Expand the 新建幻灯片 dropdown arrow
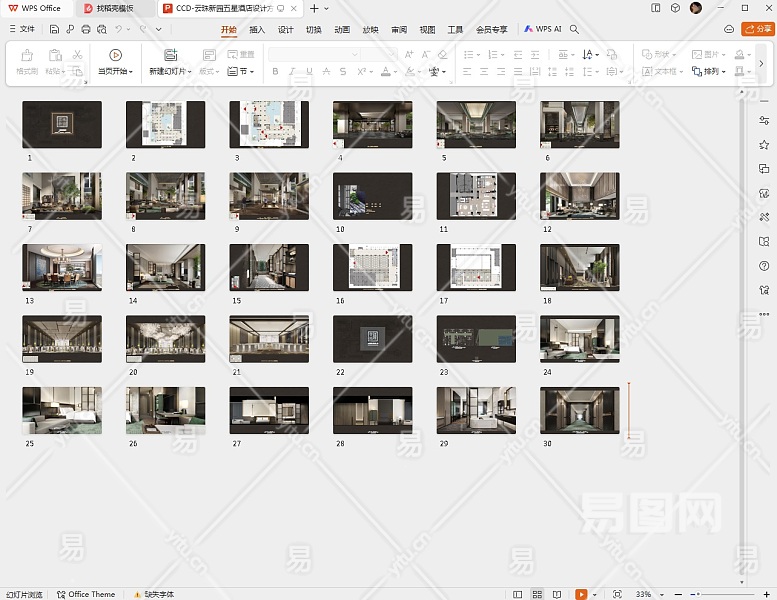Image resolution: width=777 pixels, height=600 pixels. (187, 72)
